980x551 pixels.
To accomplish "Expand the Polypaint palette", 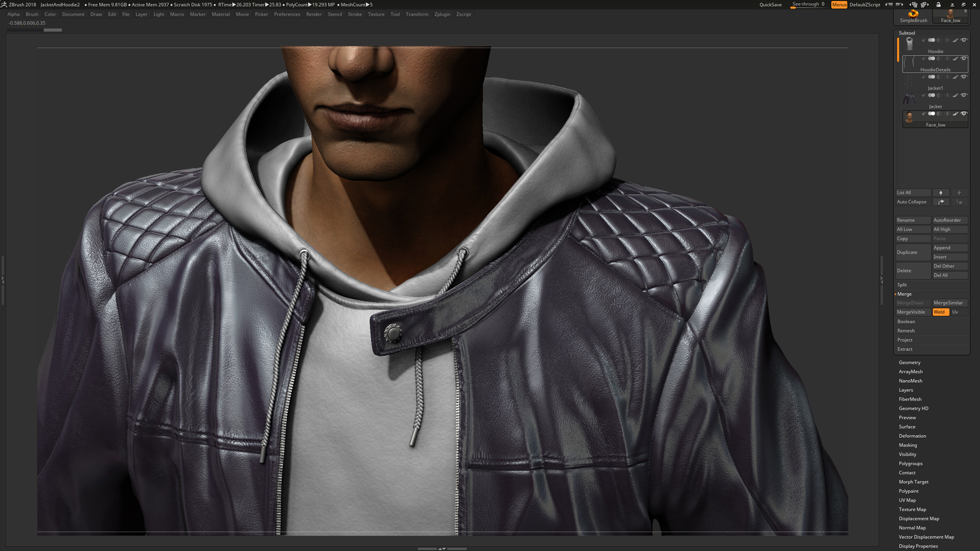I will click(x=909, y=491).
